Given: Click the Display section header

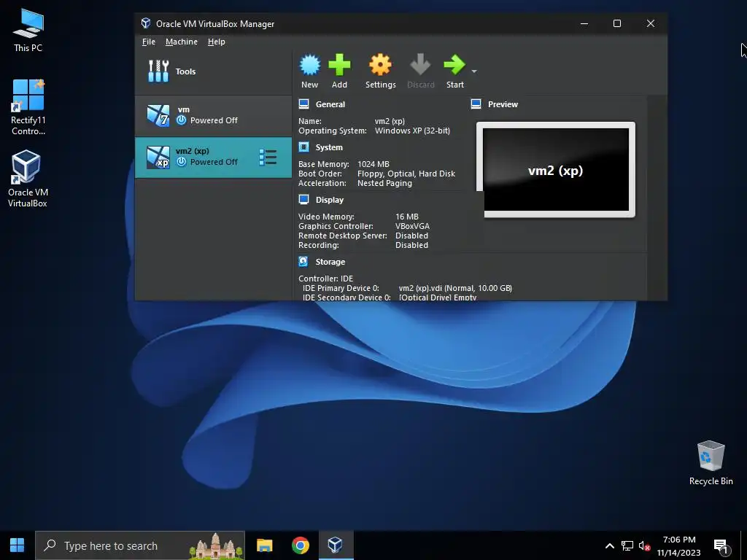Looking at the screenshot, I should [329, 200].
